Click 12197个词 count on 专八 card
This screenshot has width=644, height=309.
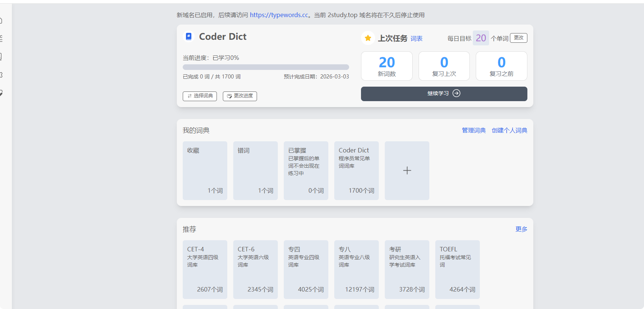pyautogui.click(x=360, y=289)
